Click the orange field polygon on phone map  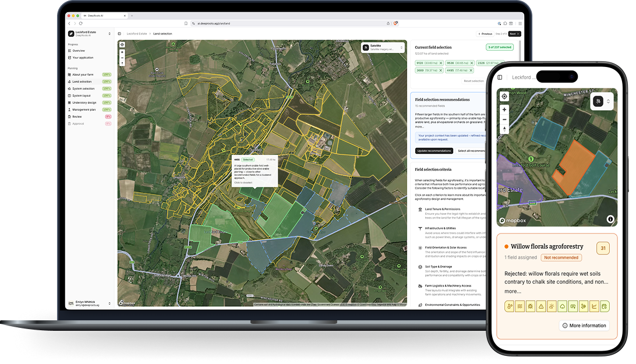click(x=573, y=167)
